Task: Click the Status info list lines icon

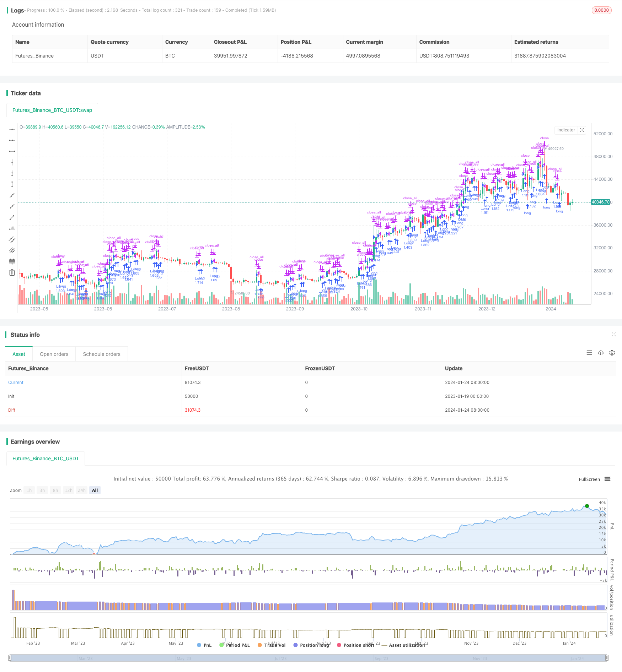Action: [x=589, y=353]
